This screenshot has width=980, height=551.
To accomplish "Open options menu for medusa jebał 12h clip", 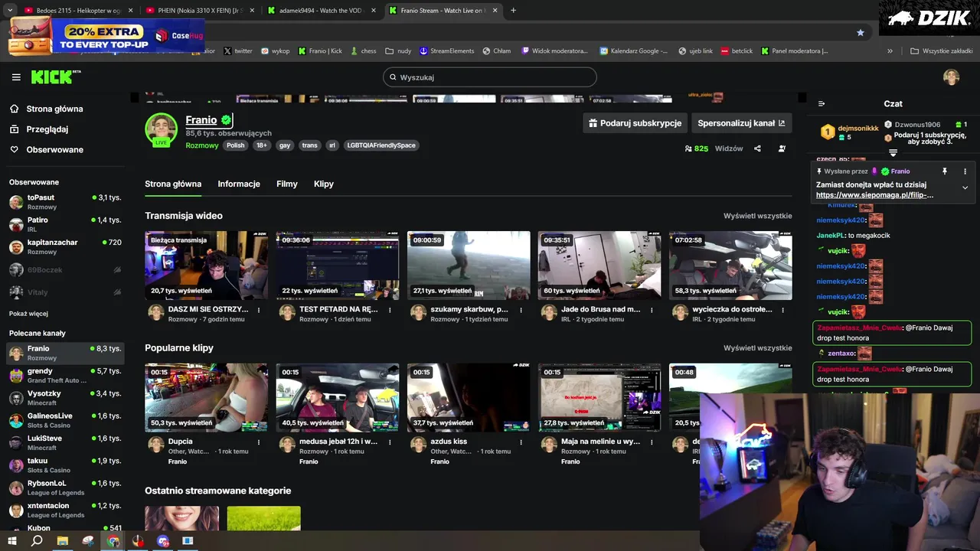I will point(390,442).
